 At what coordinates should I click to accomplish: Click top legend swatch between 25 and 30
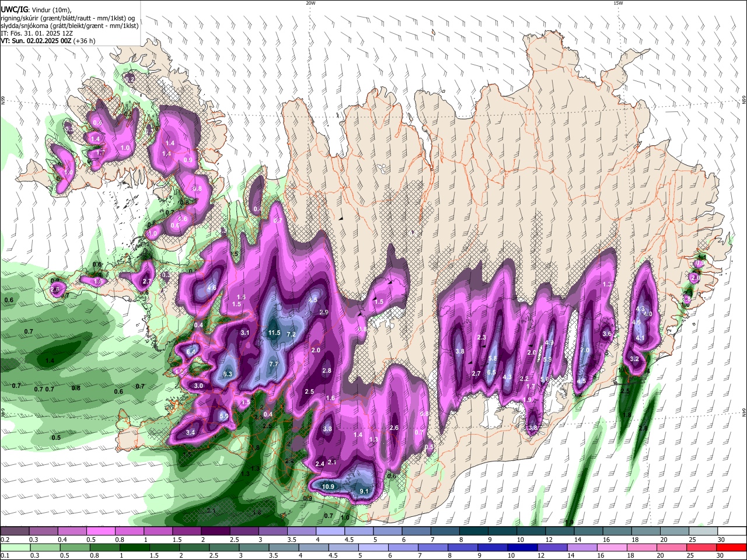(x=704, y=531)
